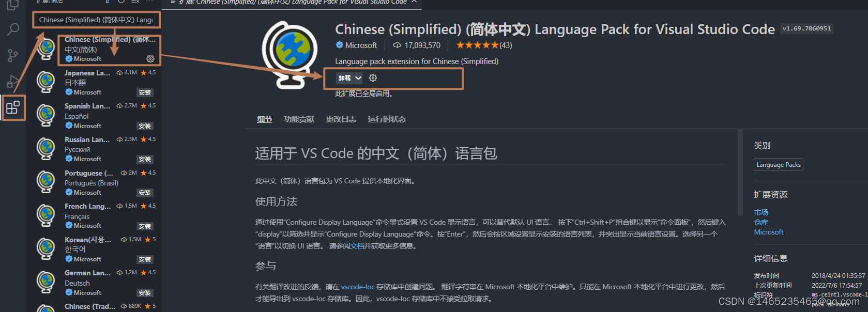Click the Portuguese Language Pack globe icon
The width and height of the screenshot is (868, 312).
click(46, 182)
